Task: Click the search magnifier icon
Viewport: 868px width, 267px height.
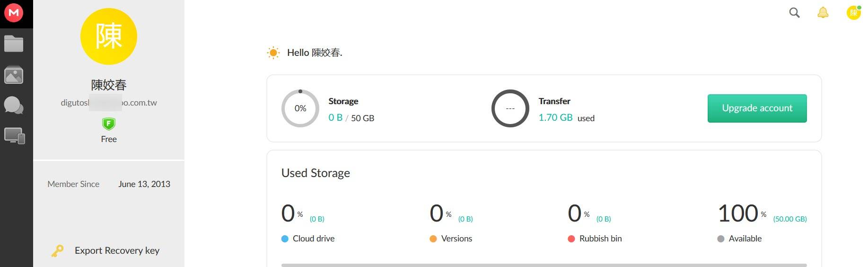Action: pyautogui.click(x=794, y=13)
